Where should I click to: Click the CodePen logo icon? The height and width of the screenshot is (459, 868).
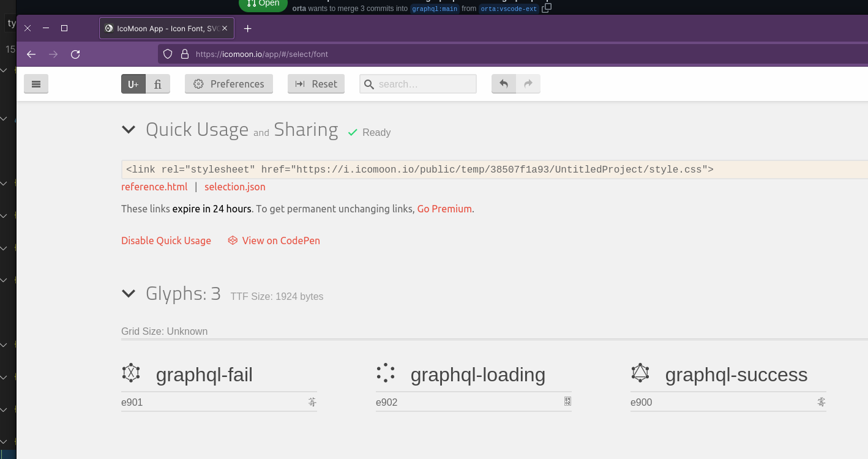[232, 241]
